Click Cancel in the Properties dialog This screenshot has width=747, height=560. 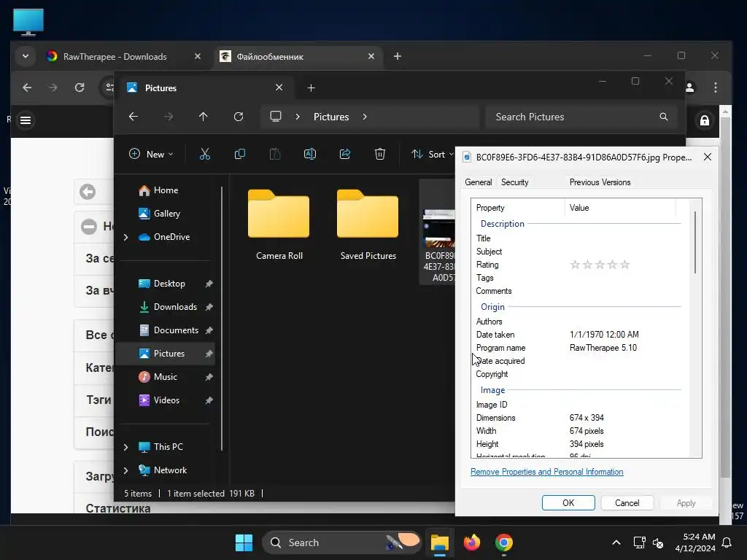tap(627, 503)
